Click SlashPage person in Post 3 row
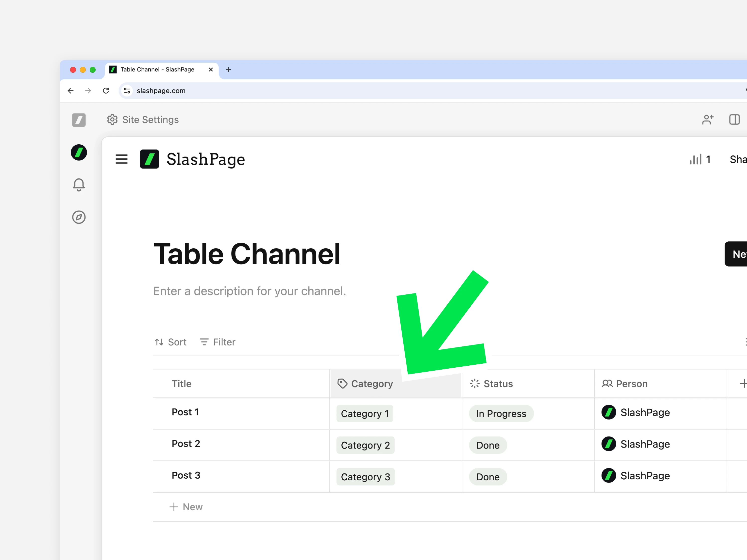The image size is (747, 560). 635,476
